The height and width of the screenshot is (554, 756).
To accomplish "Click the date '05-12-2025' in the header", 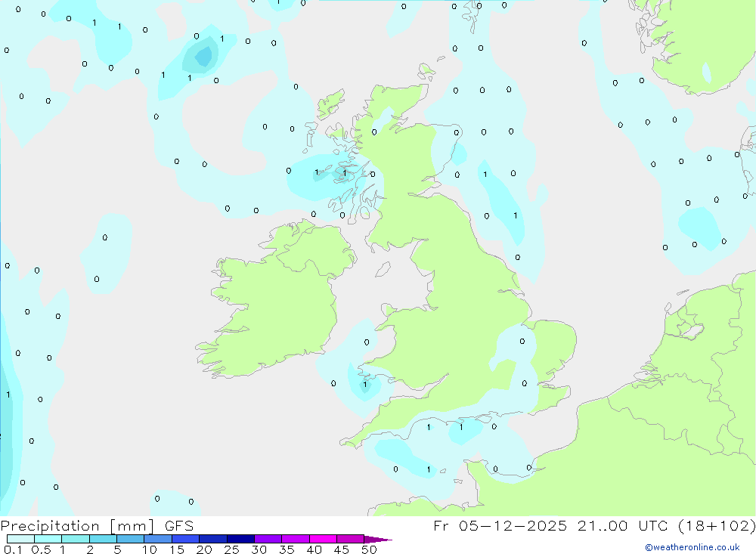I will tap(513, 525).
